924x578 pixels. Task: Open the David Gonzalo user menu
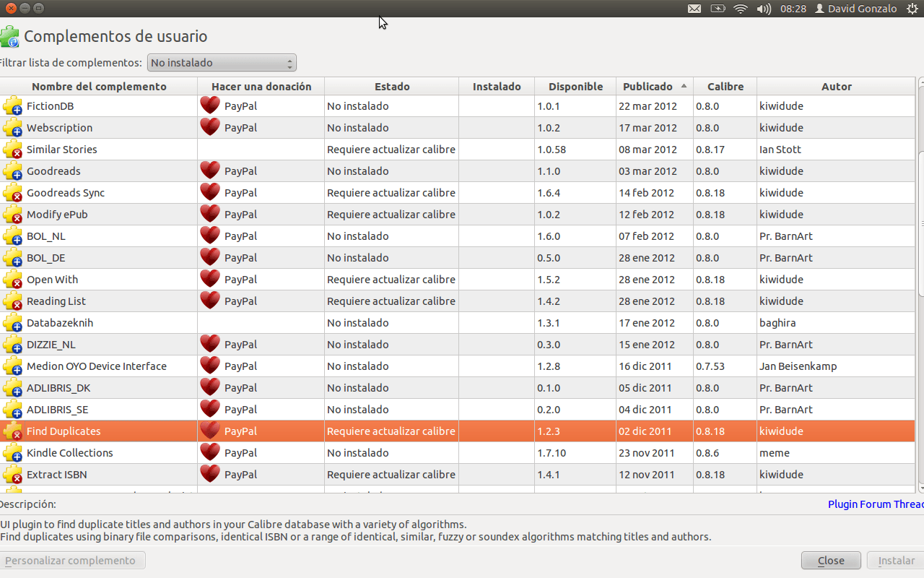coord(855,9)
